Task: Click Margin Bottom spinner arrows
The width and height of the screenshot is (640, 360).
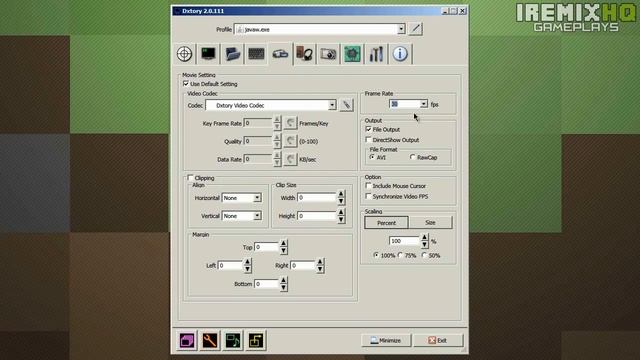Action: [x=283, y=284]
